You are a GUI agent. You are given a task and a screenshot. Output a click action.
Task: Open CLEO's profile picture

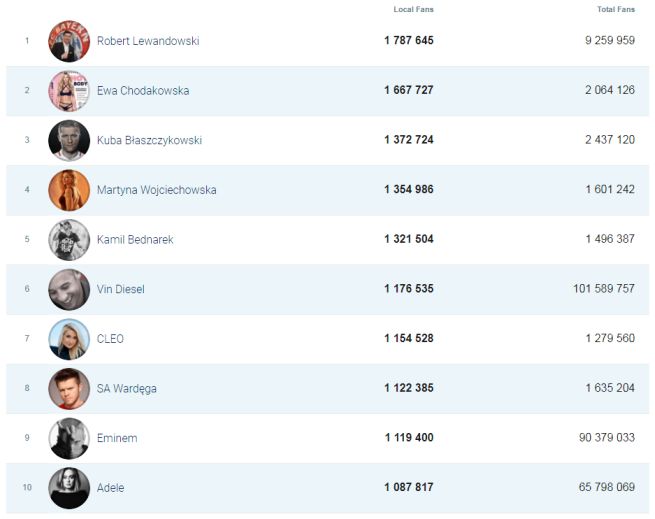pos(69,339)
